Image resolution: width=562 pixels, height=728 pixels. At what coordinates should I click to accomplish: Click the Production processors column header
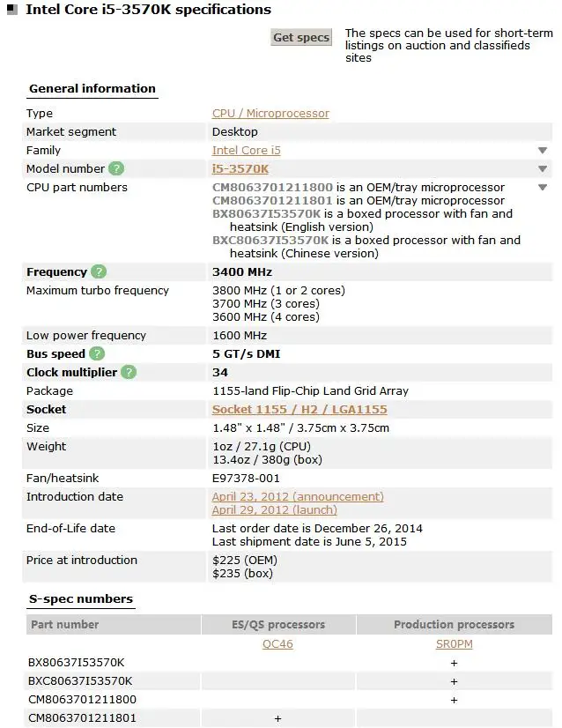[x=454, y=625]
